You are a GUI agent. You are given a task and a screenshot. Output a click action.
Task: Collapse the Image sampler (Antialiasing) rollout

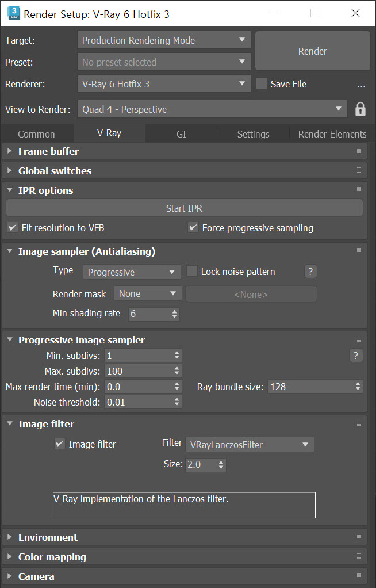click(x=10, y=251)
